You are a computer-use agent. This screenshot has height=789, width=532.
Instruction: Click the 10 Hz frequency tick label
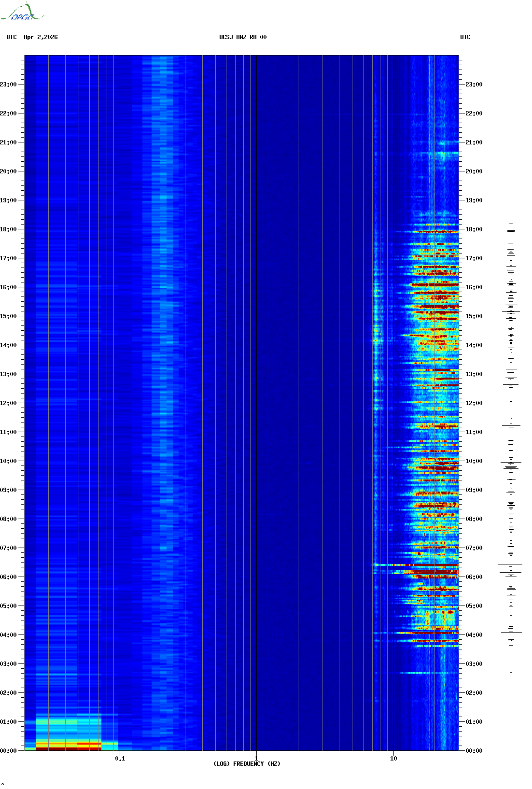393,758
